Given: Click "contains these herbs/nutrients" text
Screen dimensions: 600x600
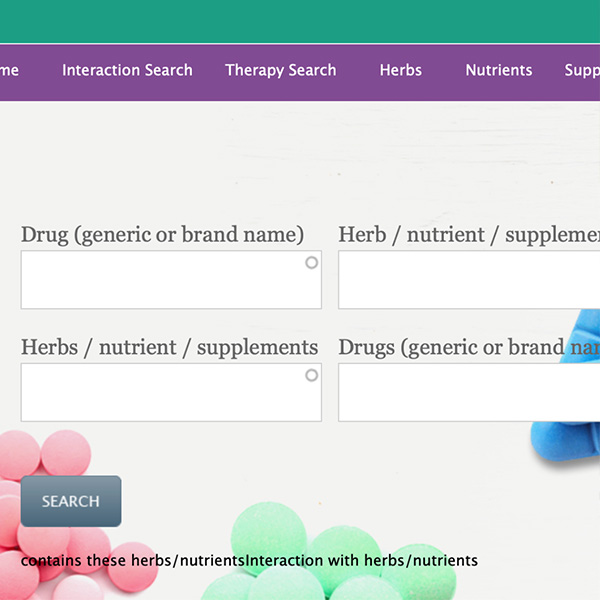Looking at the screenshot, I should 133,560.
